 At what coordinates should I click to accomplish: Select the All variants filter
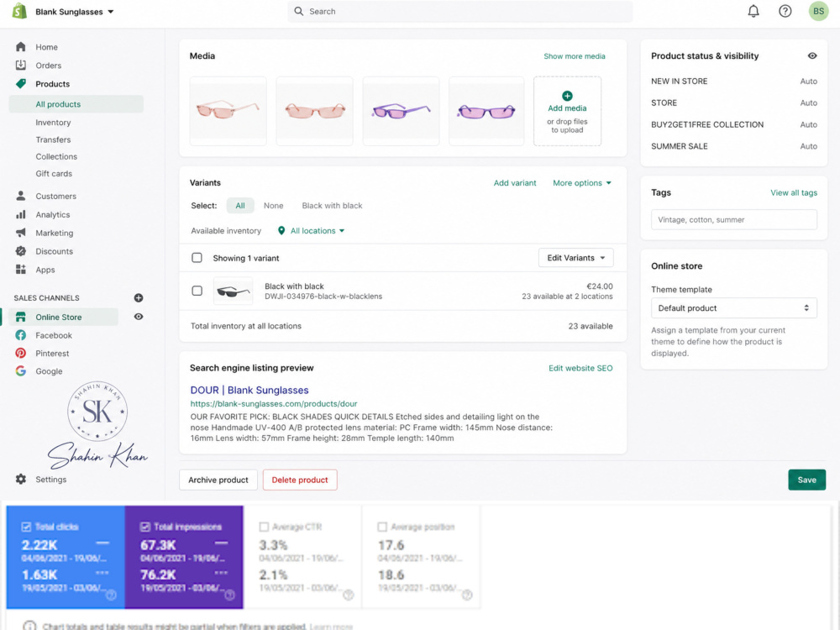click(240, 206)
